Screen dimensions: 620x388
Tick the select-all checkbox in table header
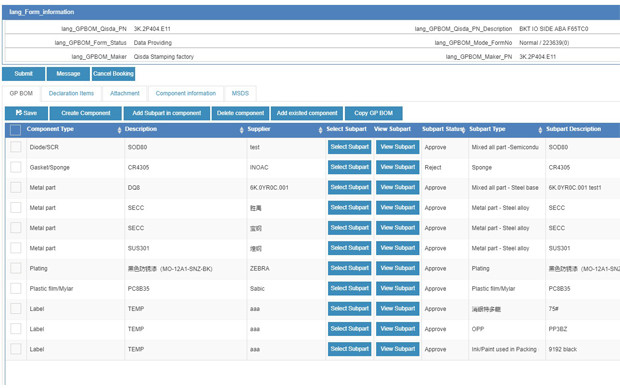tap(15, 130)
